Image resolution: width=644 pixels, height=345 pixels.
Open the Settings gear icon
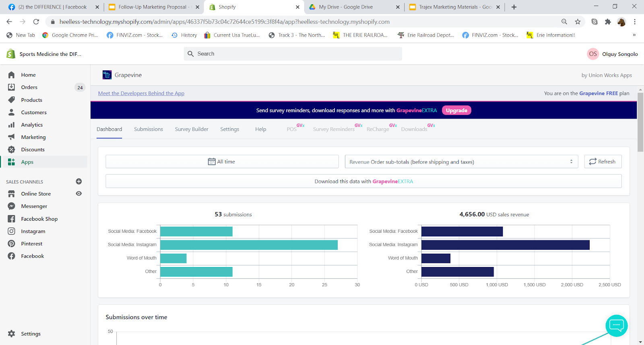coord(11,334)
